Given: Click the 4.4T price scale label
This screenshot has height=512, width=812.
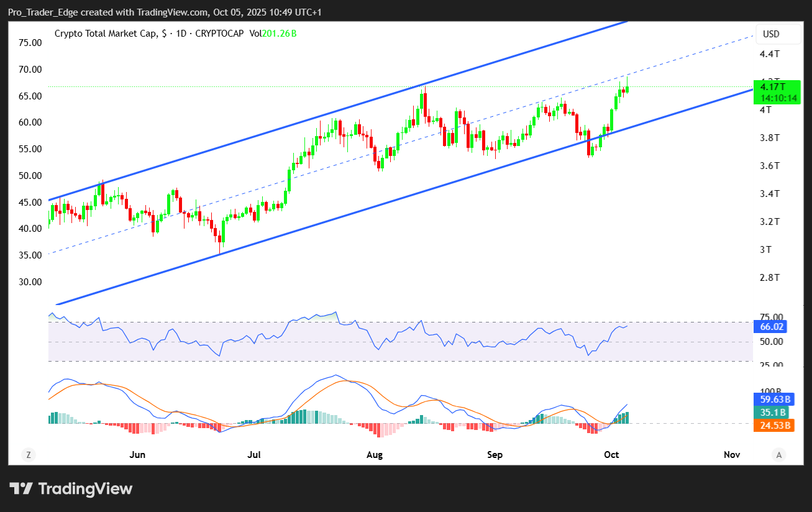Looking at the screenshot, I should pos(770,54).
